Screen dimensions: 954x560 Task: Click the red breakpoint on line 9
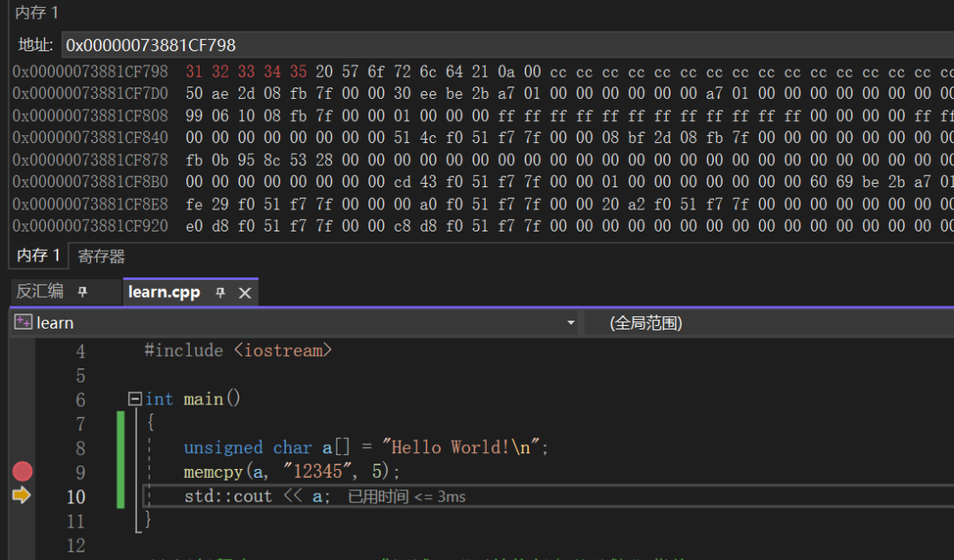22,472
